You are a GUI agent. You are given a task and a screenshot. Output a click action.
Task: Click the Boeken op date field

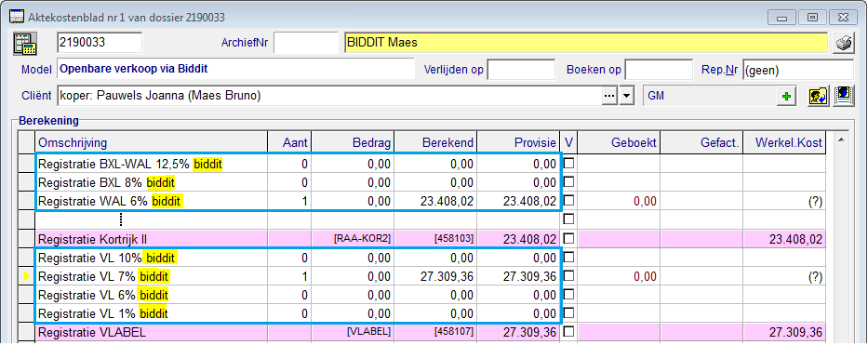(659, 70)
